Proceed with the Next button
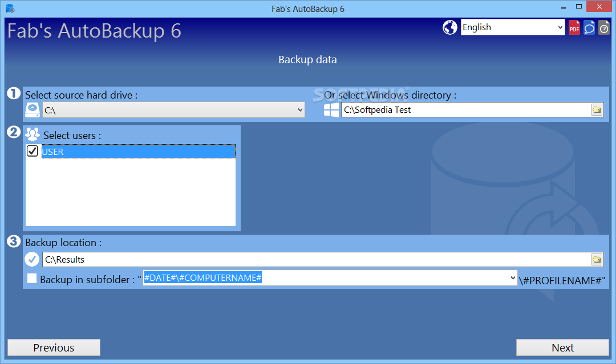 coord(562,347)
